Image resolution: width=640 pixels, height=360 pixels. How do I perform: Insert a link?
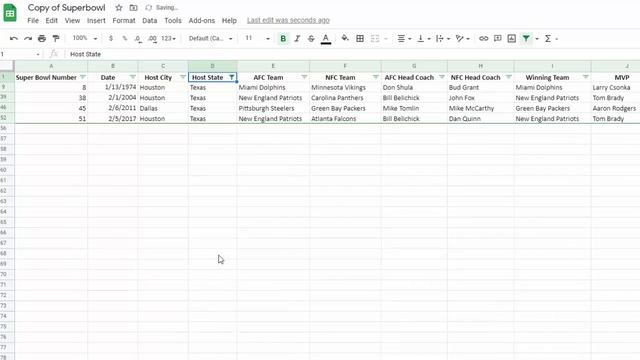tap(484, 38)
